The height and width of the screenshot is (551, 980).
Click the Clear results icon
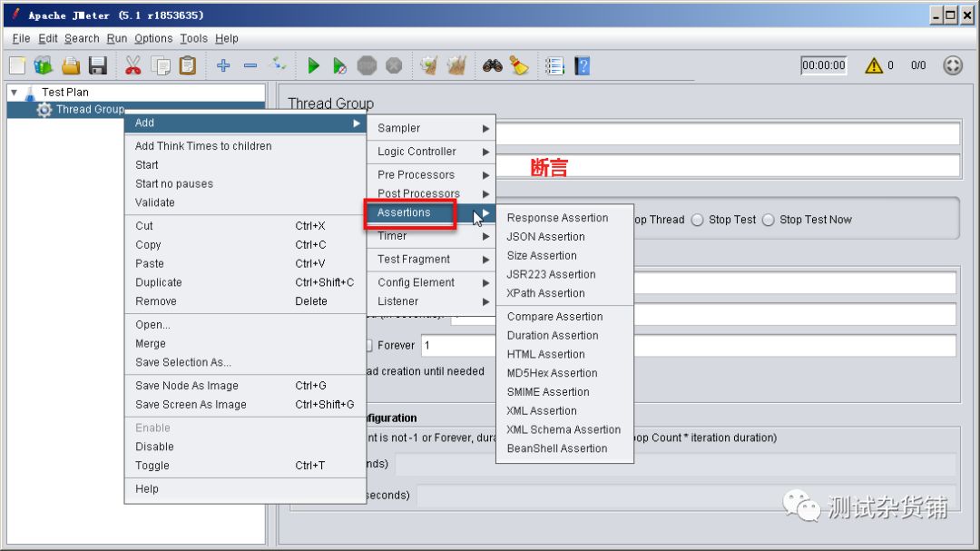[x=428, y=65]
